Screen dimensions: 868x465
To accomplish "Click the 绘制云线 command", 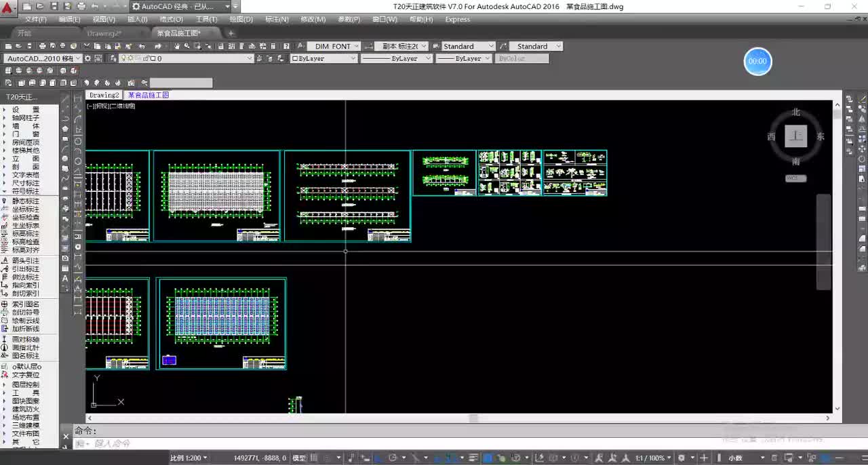I will (x=26, y=321).
